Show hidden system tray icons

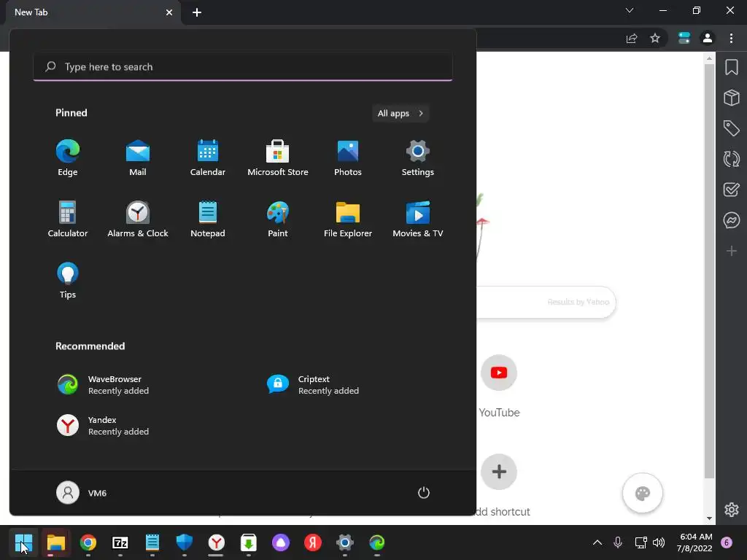[x=597, y=542]
